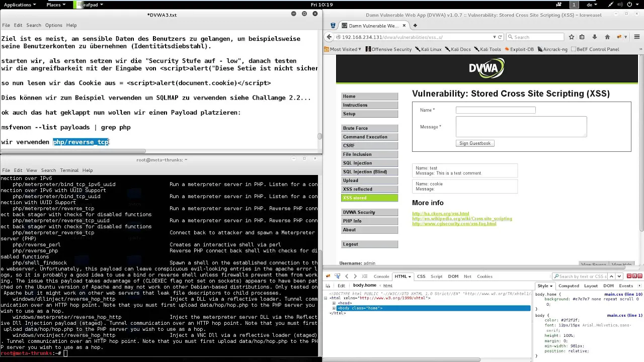Click Leafpad vertical scrollbar handle
644x362 pixels.
pos(319,136)
